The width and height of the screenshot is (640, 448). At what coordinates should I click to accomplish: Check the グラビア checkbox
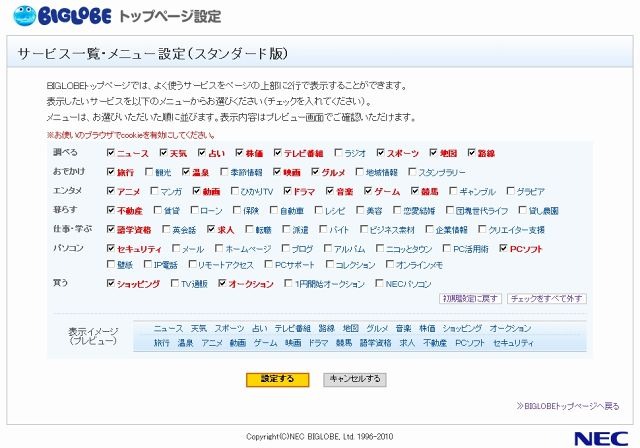pos(511,191)
